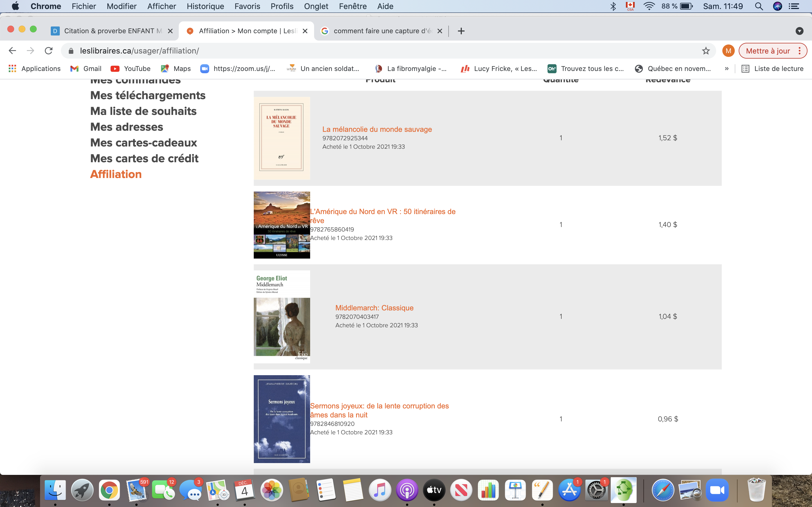Click the Mettre à jour button
This screenshot has height=507, width=812.
coord(768,51)
